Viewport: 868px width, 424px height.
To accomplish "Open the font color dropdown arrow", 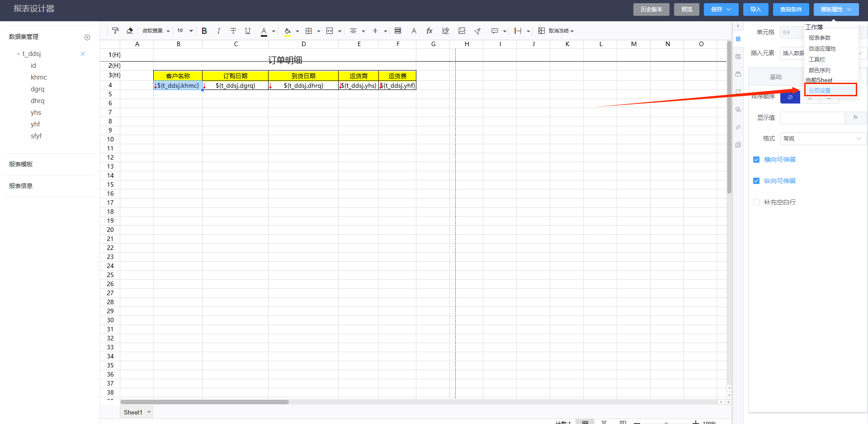I will [x=274, y=31].
